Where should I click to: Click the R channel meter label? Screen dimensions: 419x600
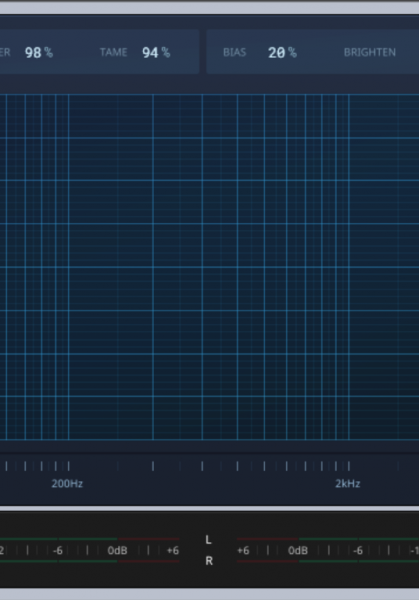[x=209, y=561]
